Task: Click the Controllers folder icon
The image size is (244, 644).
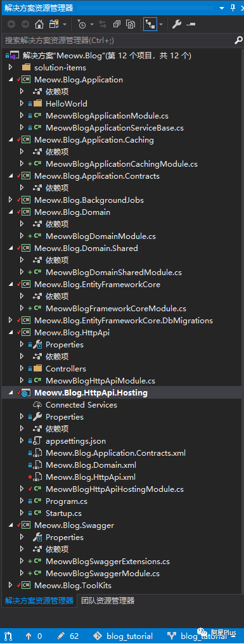Action: pos(37,368)
